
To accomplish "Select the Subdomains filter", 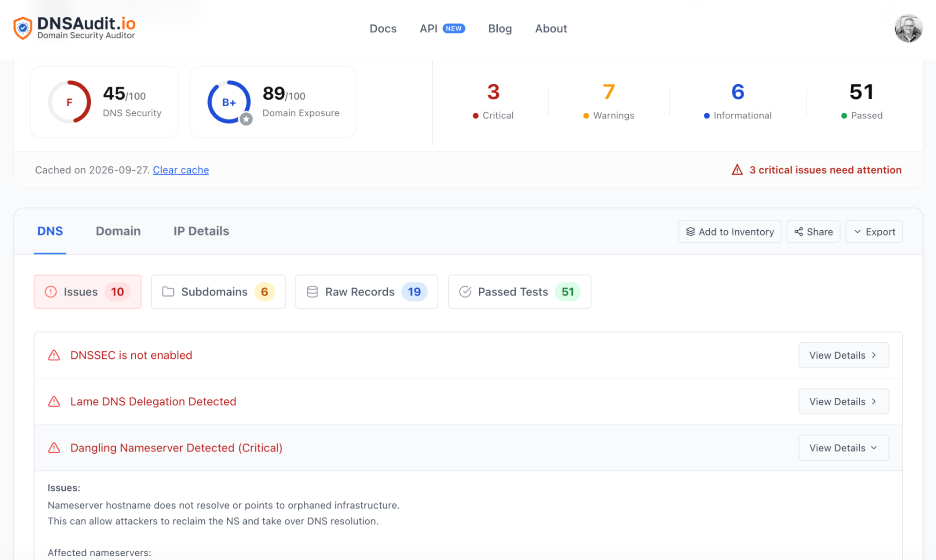I will coord(218,292).
